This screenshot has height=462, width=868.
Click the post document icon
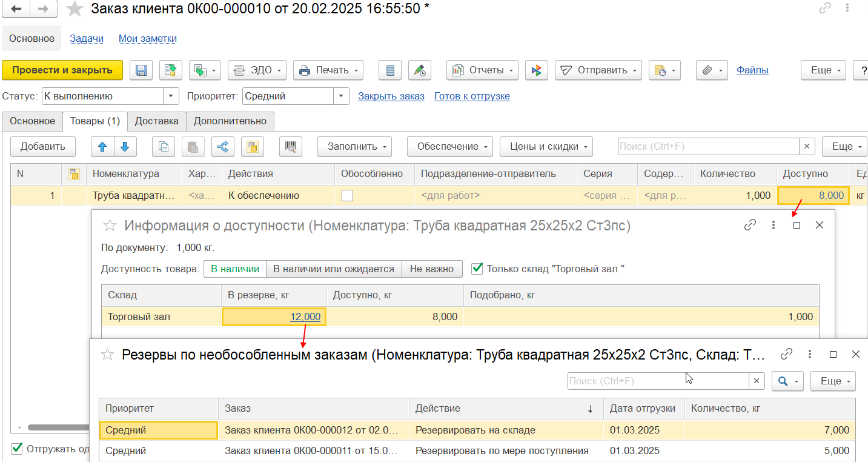171,70
